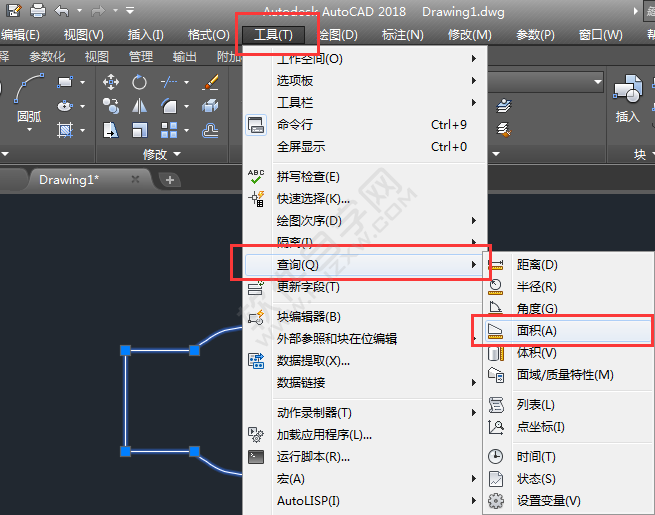This screenshot has width=655, height=515.
Task: Choose Volume (体积) from query submenu
Action: 569,353
